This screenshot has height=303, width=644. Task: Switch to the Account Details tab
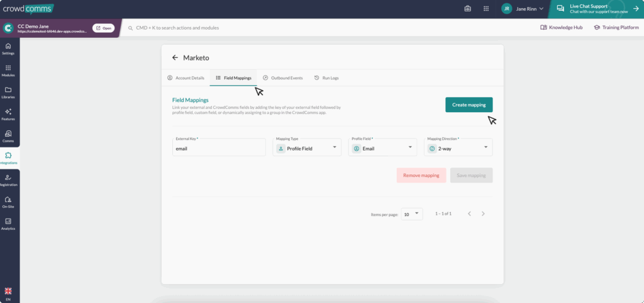click(x=186, y=78)
